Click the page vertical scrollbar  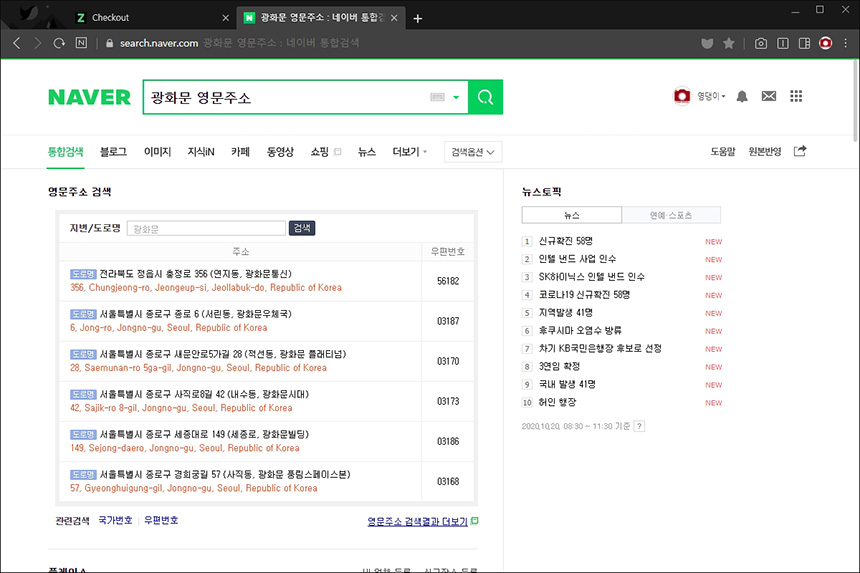click(x=855, y=101)
